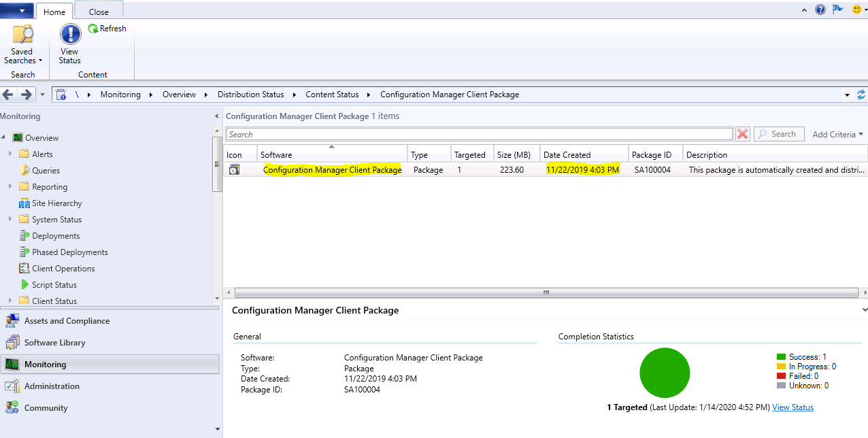Click the red X clear search icon
Screen dimensions: 868x438
point(742,134)
